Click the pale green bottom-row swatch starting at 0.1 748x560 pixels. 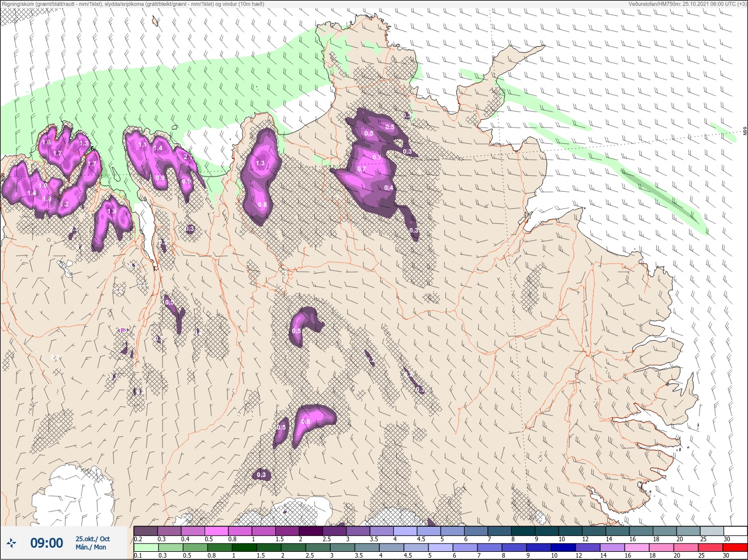coord(146,548)
